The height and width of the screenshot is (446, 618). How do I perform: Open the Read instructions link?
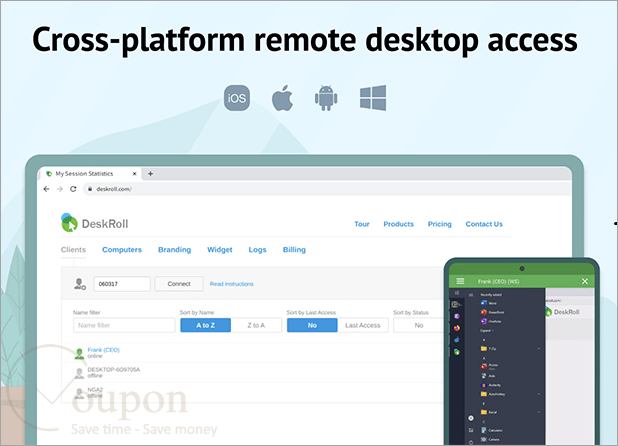(231, 284)
